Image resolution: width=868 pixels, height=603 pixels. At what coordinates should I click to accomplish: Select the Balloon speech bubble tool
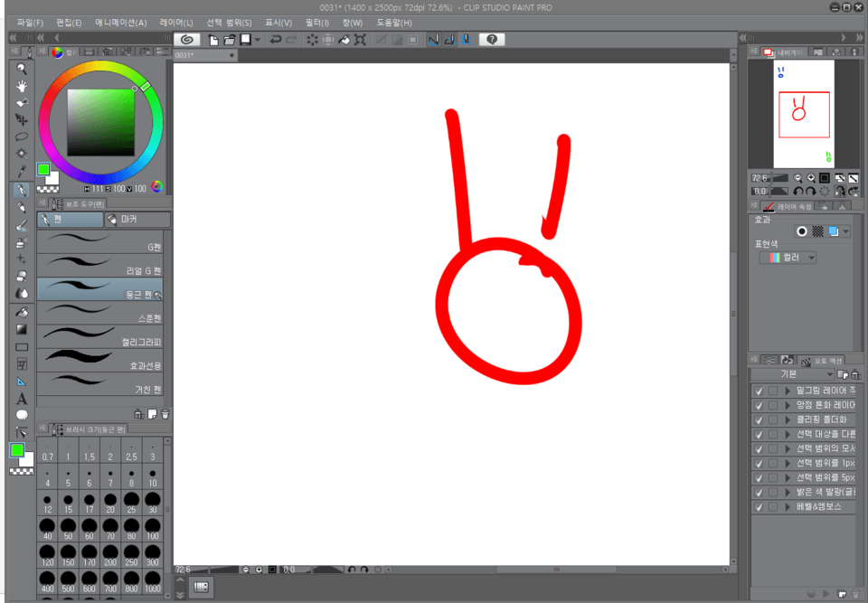coord(22,415)
